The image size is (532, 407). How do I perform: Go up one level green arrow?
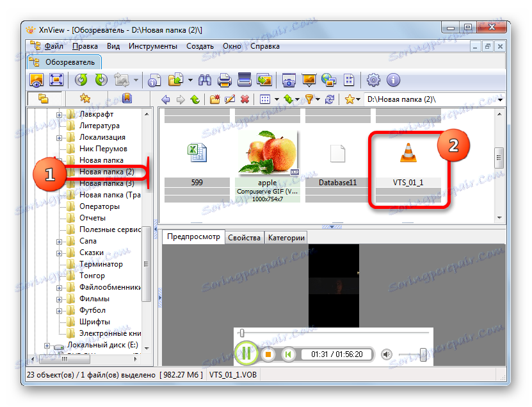[x=195, y=99]
